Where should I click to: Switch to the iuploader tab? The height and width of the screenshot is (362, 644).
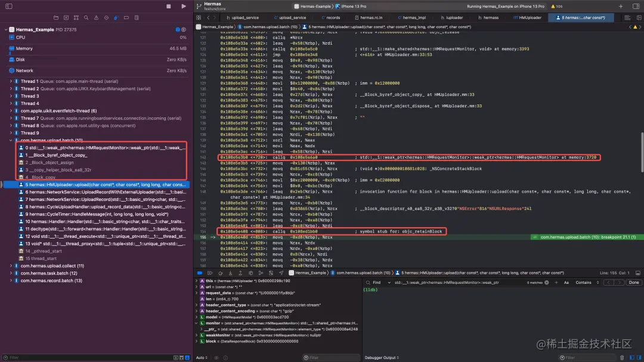[452, 18]
